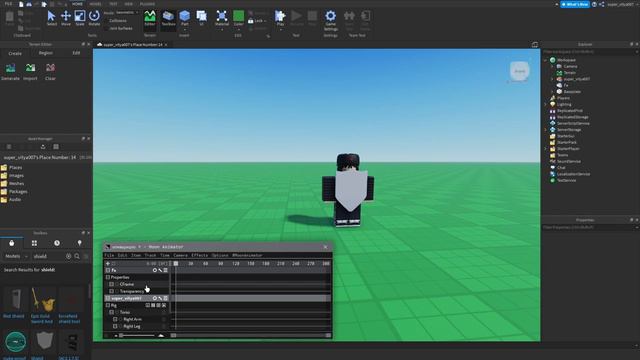This screenshot has width=640, height=360.
Task: Expand super_vitya007 model in Explorer
Action: [552, 79]
